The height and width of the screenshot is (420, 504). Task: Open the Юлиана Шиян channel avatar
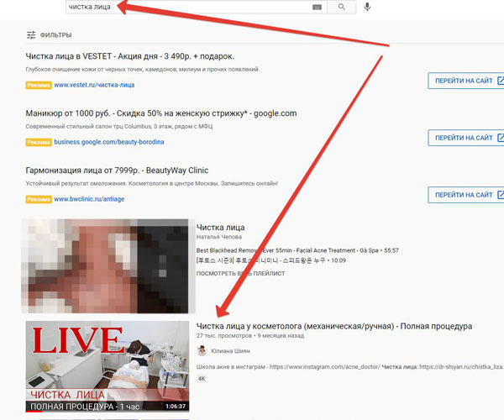(202, 351)
